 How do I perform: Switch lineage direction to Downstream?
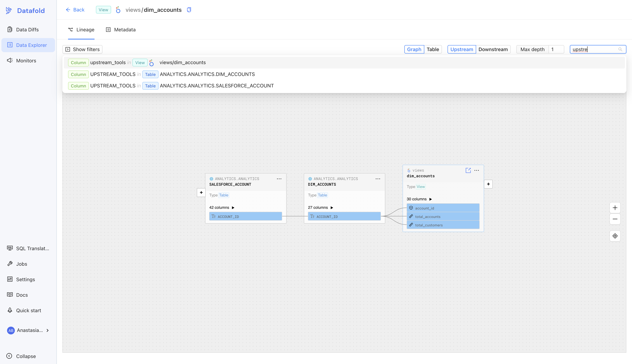click(x=493, y=49)
